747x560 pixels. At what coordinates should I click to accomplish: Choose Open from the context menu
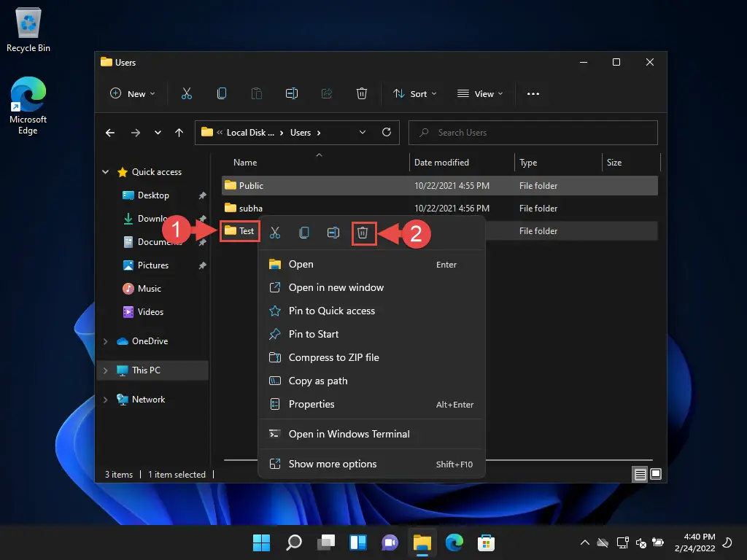point(371,264)
